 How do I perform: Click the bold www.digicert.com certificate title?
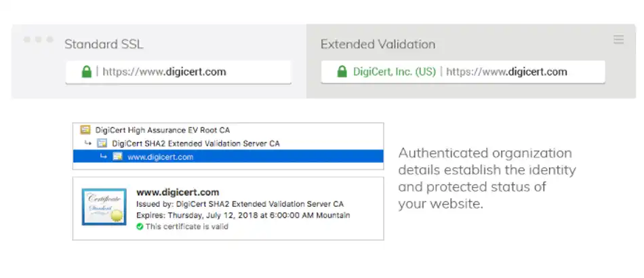point(178,192)
